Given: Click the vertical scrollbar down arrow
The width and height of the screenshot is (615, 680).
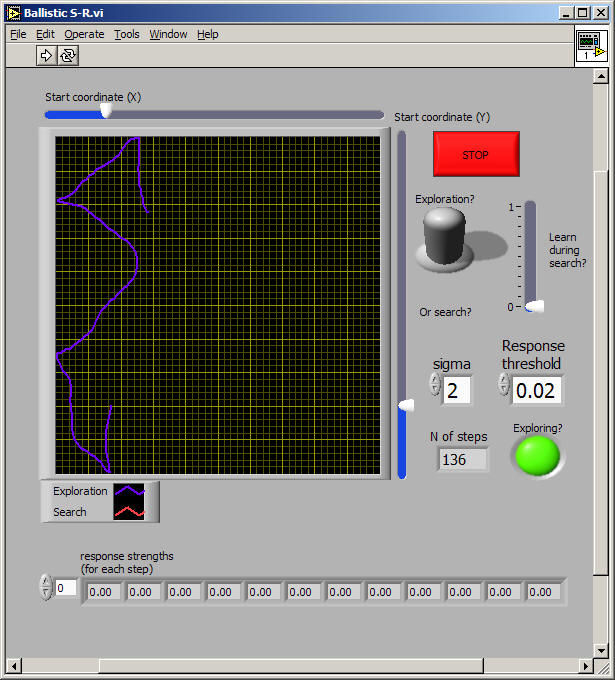Looking at the screenshot, I should point(601,650).
